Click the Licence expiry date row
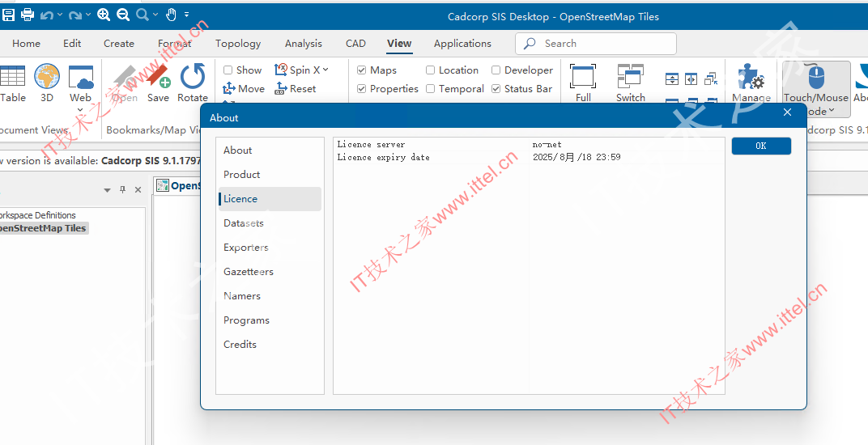Viewport: 868px width, 445px height. point(529,157)
